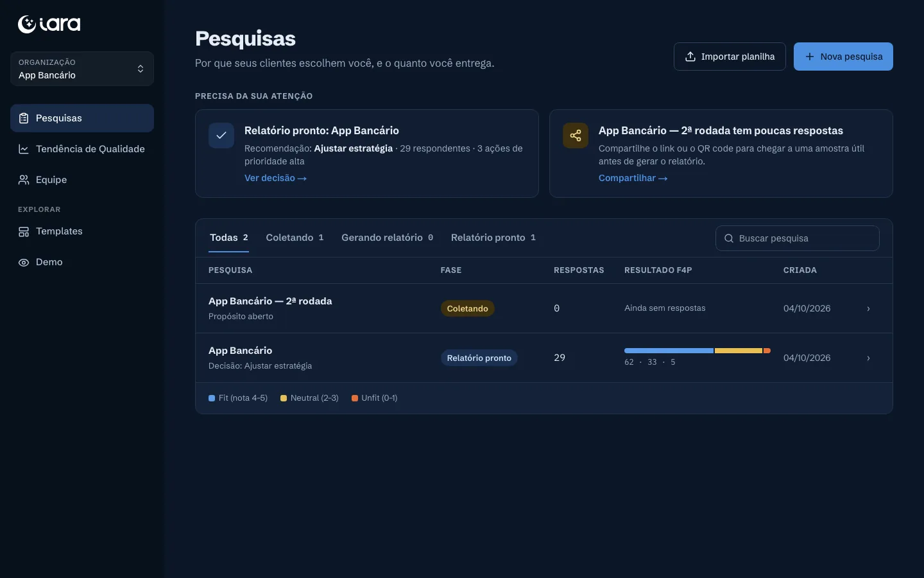Click the blue Fit legend swatch

tap(212, 398)
